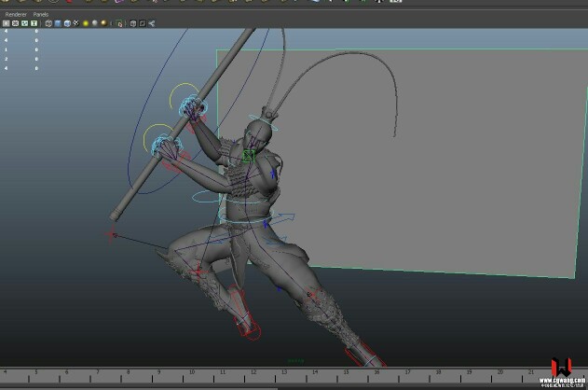Enable smooth shade all blue cube

point(58,23)
